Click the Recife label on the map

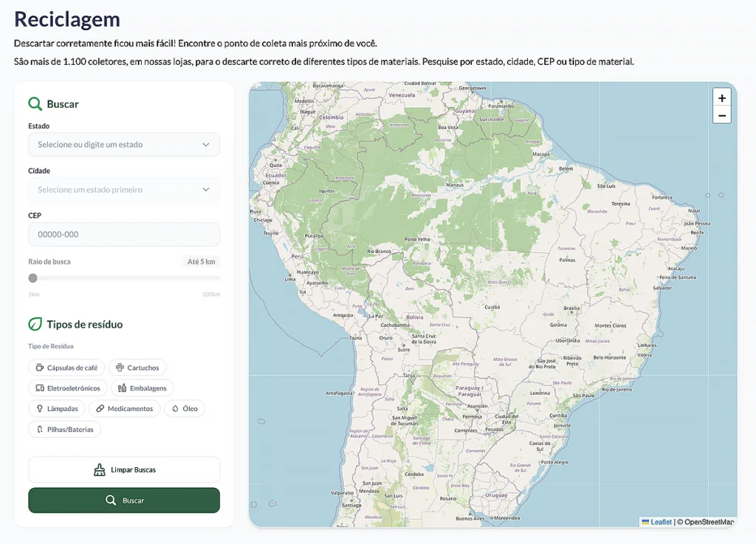coord(697,233)
